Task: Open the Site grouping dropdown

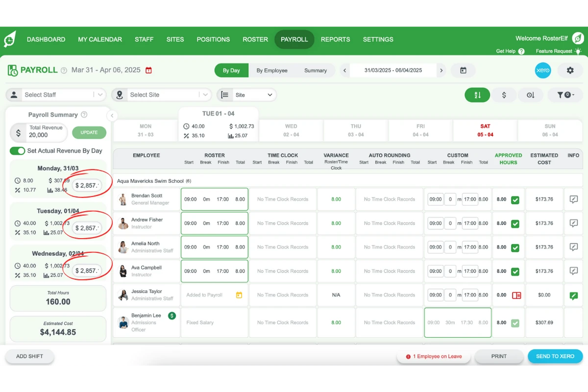Action: 246,95
